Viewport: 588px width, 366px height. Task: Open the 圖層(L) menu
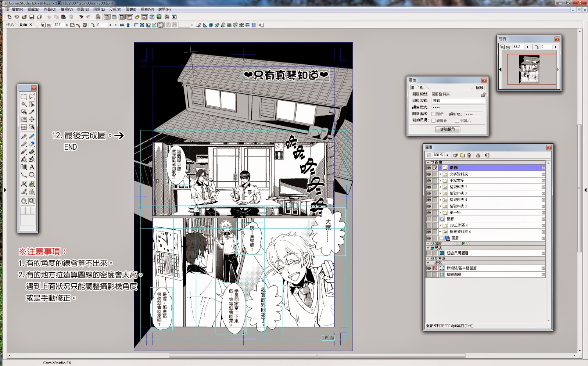(x=99, y=10)
